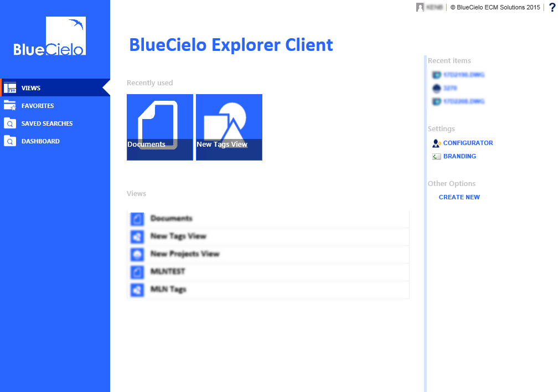The width and height of the screenshot is (559, 392).
Task: Click the Configurator person icon
Action: tap(436, 143)
